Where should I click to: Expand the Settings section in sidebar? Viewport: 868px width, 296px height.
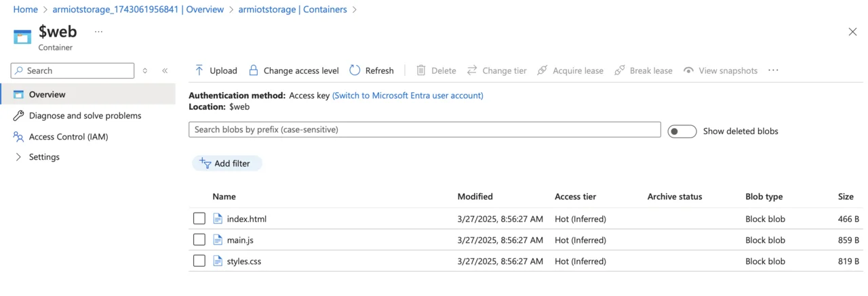(18, 157)
